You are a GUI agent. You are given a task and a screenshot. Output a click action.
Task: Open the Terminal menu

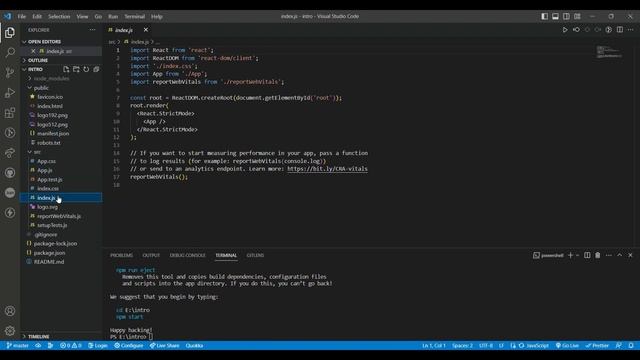[x=135, y=16]
